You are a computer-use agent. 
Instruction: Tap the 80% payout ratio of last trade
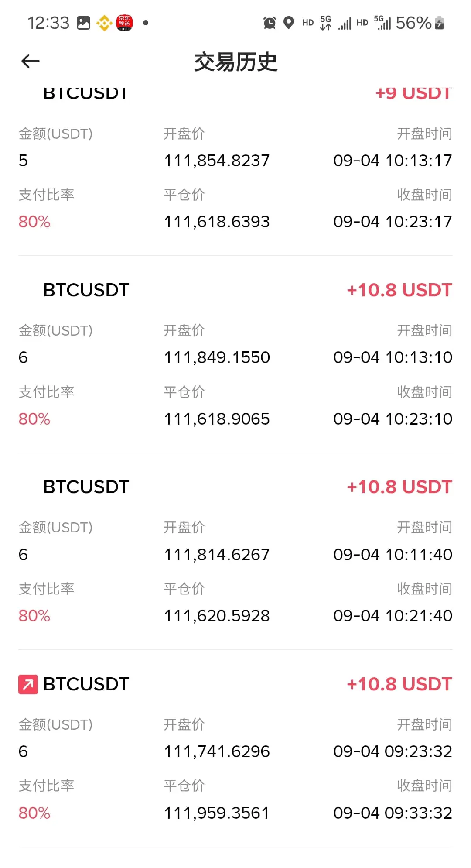[x=34, y=813]
